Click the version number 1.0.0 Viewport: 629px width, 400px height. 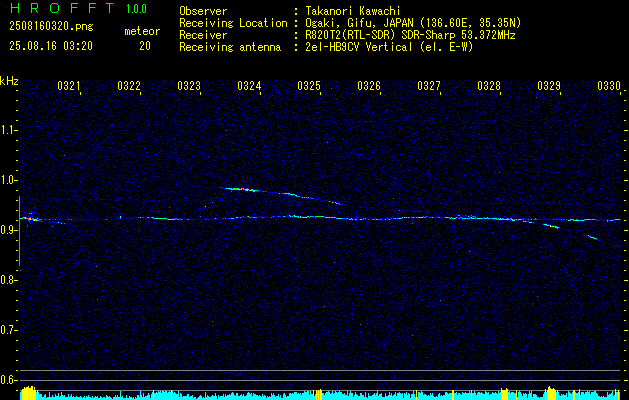[136, 9]
